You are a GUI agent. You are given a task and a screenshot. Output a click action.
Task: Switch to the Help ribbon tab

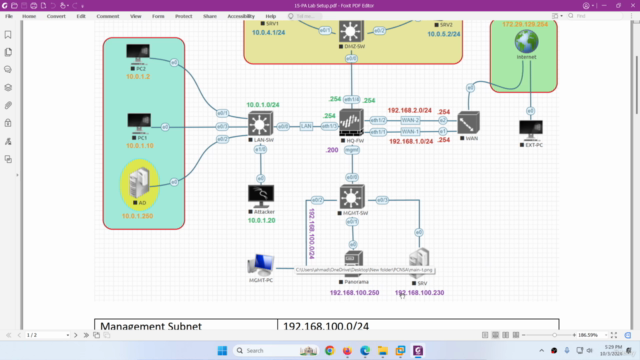pyautogui.click(x=271, y=16)
